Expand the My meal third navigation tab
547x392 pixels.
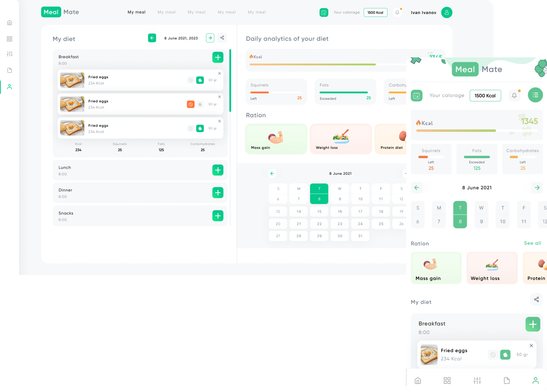(x=197, y=12)
